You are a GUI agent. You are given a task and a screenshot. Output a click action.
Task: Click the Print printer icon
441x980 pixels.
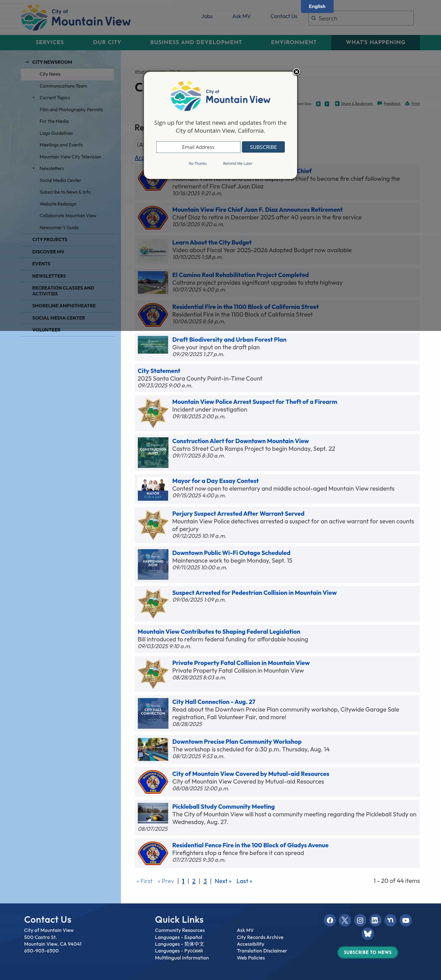coord(407,104)
